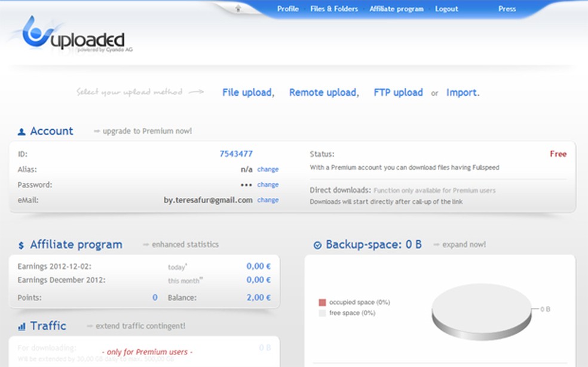The image size is (588, 367).
Task: Click the Account person icon
Action: (x=22, y=131)
